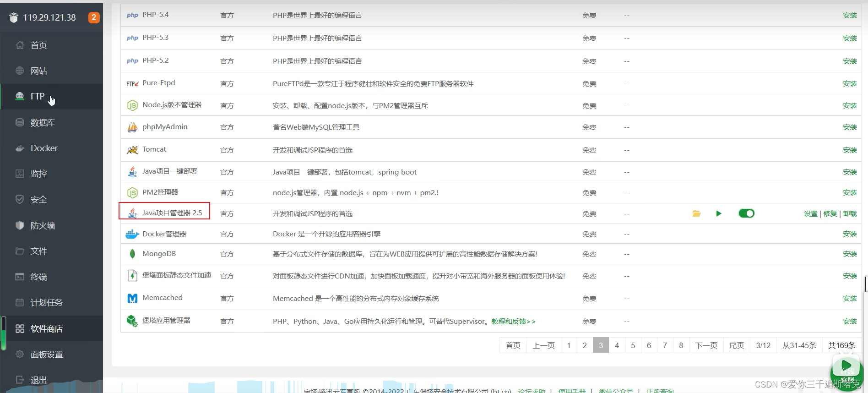This screenshot has height=393, width=868.
Task: Click the phpMyAdmin sailboat icon
Action: [132, 127]
